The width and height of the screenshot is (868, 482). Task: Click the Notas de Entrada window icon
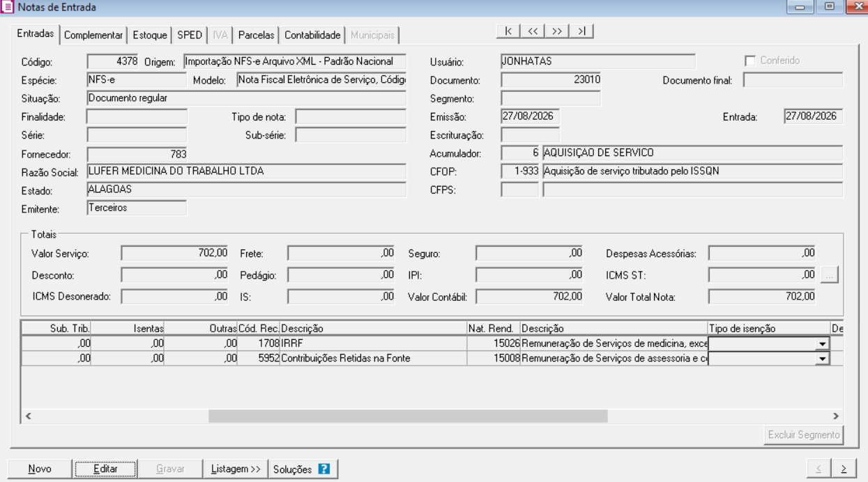[8, 8]
